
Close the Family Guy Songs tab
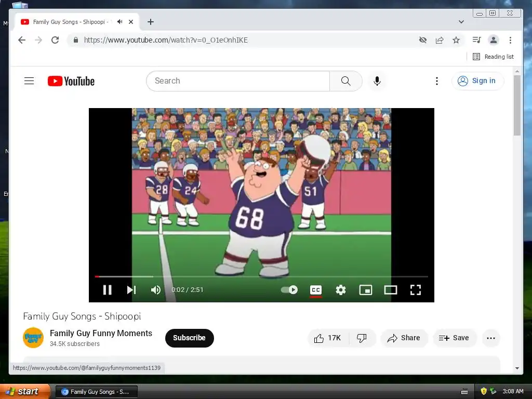[x=131, y=22]
